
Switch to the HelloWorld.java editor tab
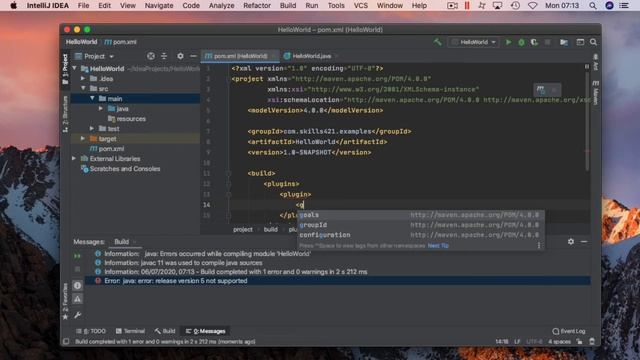(311, 56)
